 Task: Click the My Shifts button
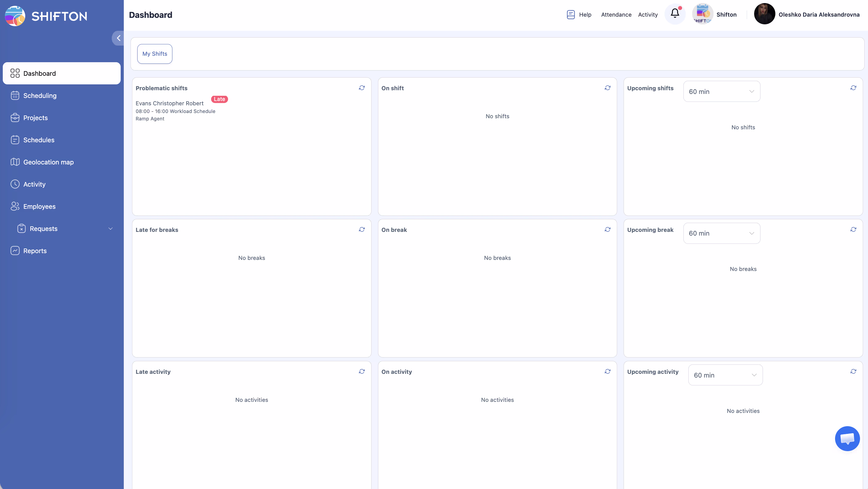(155, 54)
